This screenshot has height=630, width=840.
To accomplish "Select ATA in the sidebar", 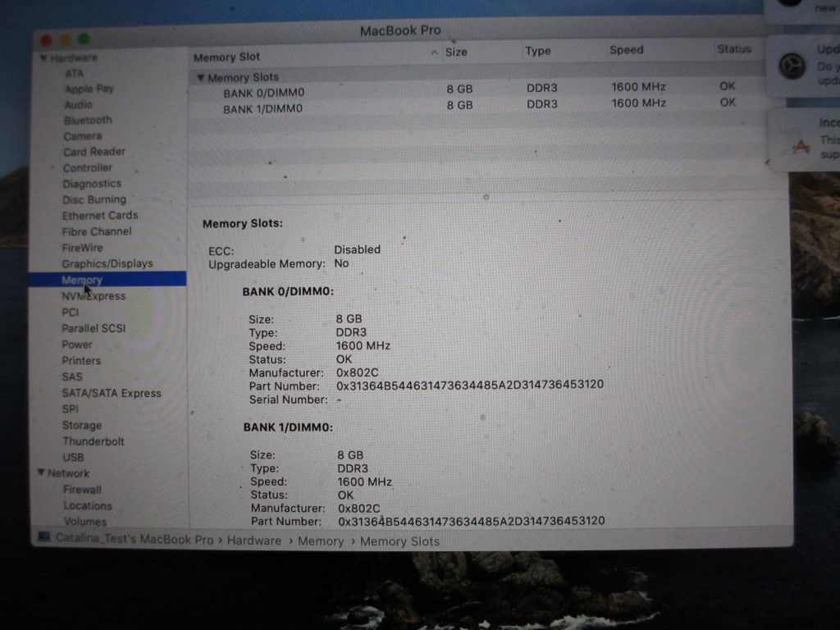I will [x=74, y=73].
